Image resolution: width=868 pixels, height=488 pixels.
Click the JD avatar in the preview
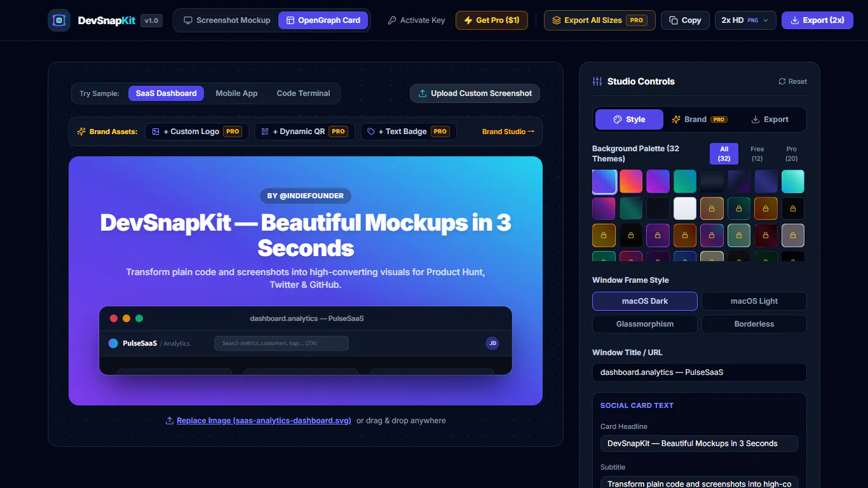(492, 343)
